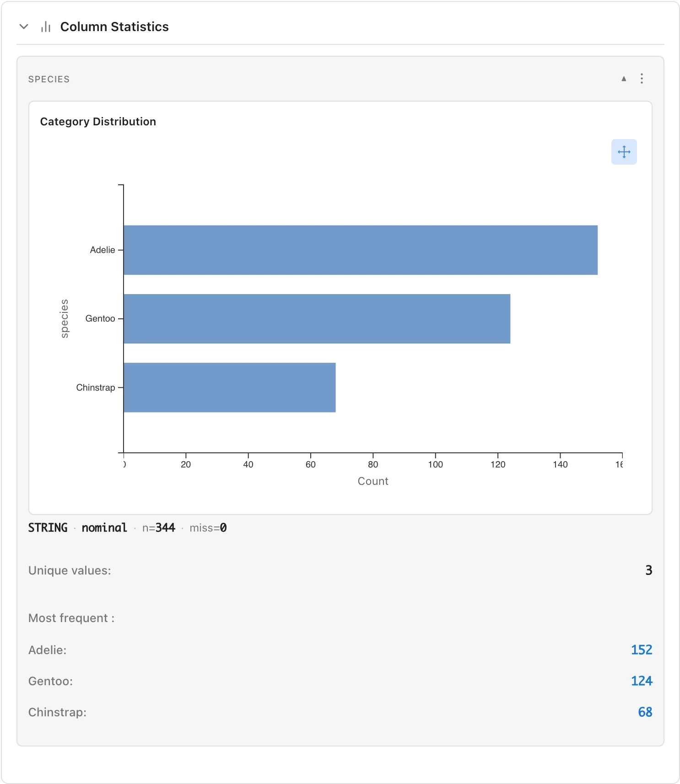Click the nominal type label
The height and width of the screenshot is (784, 680).
point(104,528)
